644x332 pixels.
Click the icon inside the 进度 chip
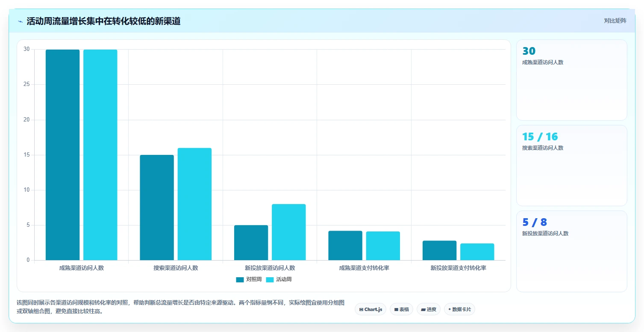423,309
